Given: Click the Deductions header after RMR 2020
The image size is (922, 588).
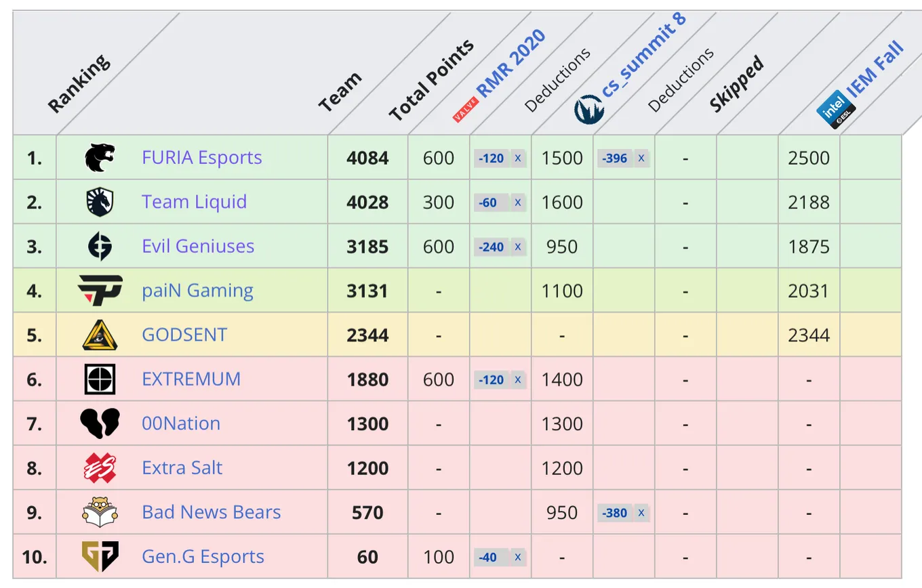Looking at the screenshot, I should coord(557,80).
